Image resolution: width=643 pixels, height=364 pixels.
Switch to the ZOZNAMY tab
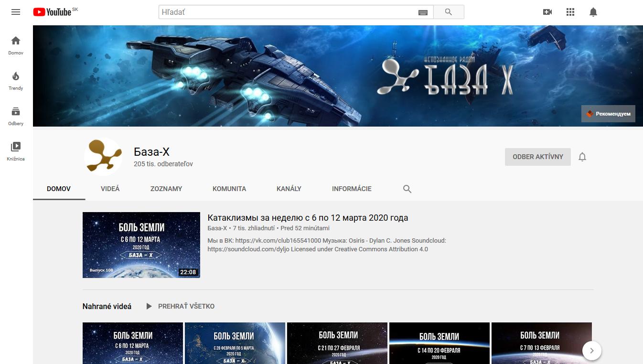pos(166,189)
